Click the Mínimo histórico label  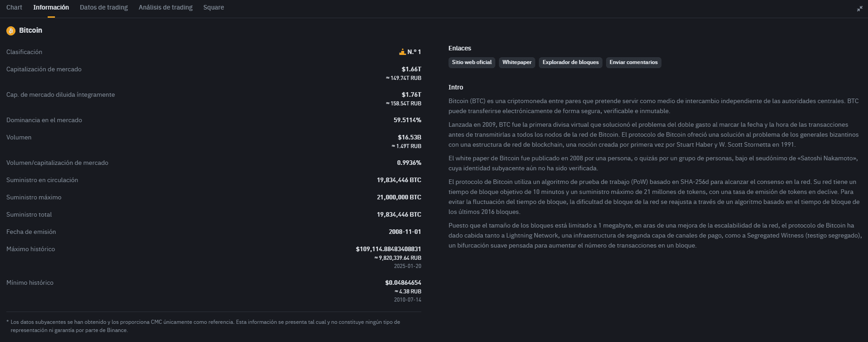click(x=30, y=283)
